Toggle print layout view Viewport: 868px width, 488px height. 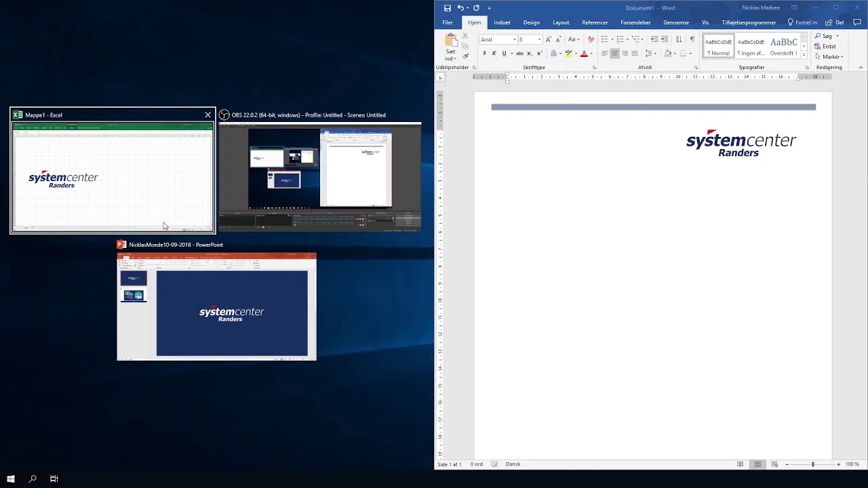pos(757,464)
